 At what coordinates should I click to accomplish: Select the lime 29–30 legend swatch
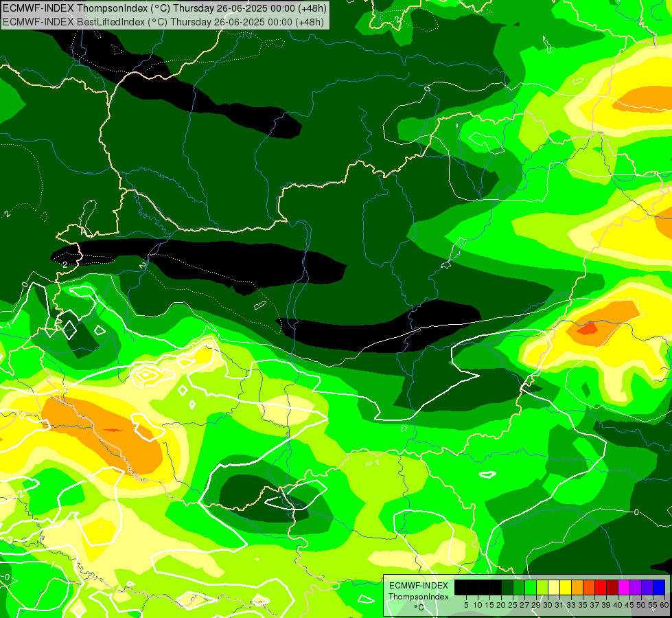click(x=542, y=588)
